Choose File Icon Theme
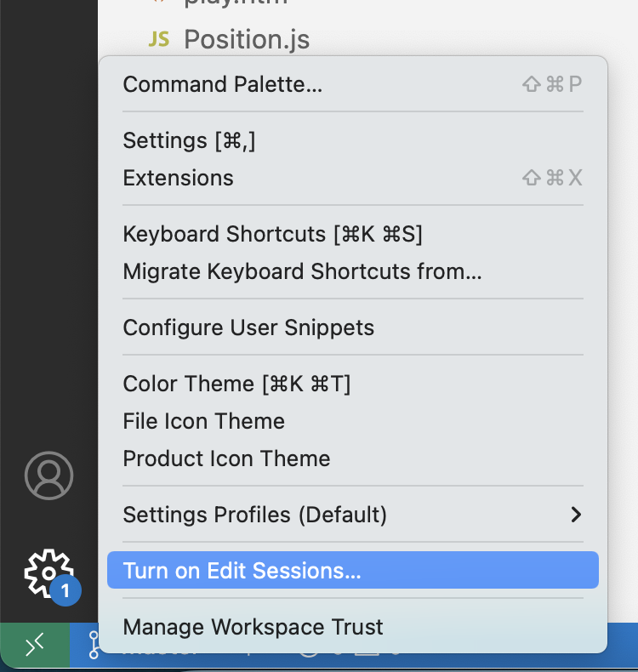Screen dimensions: 638x672 (x=353, y=421)
